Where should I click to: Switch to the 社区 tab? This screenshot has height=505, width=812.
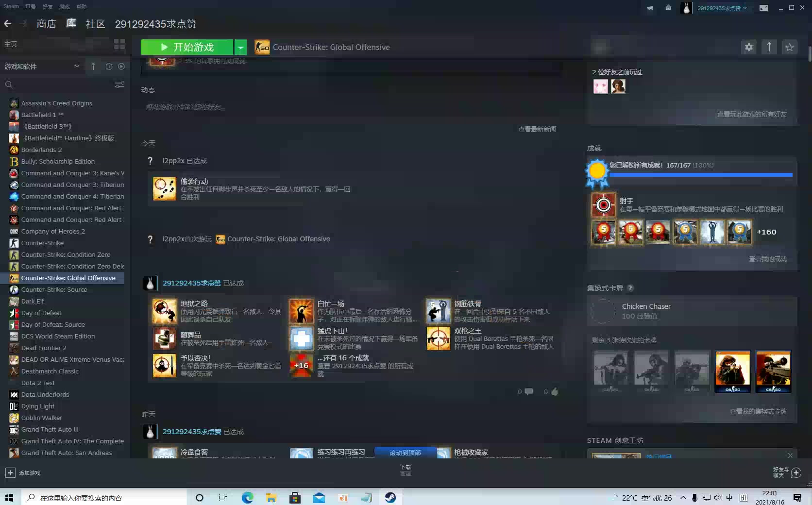click(x=95, y=24)
